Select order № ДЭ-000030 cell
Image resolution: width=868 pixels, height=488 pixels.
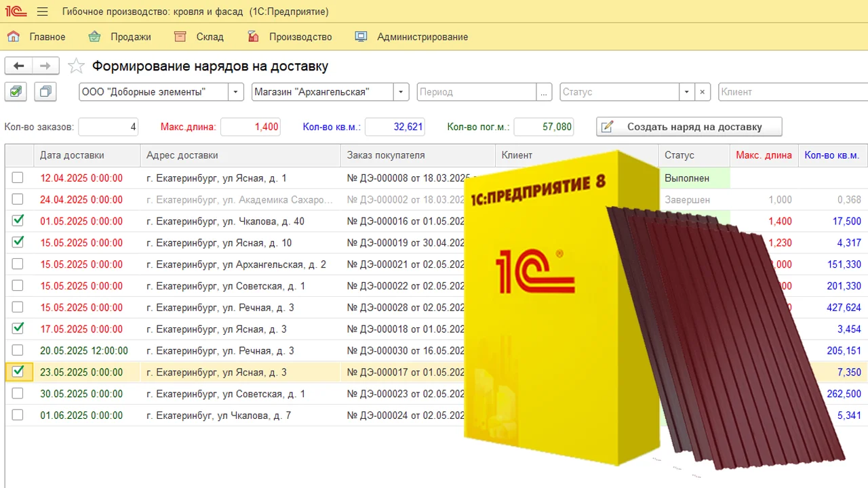click(x=406, y=350)
